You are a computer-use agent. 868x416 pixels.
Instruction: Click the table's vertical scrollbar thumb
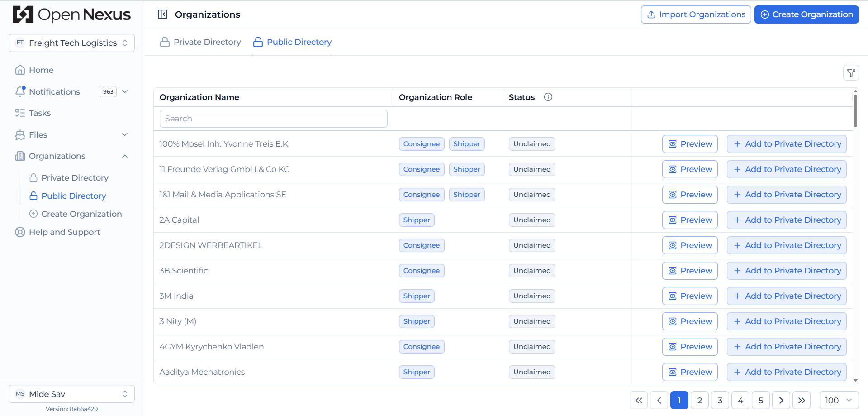[855, 110]
